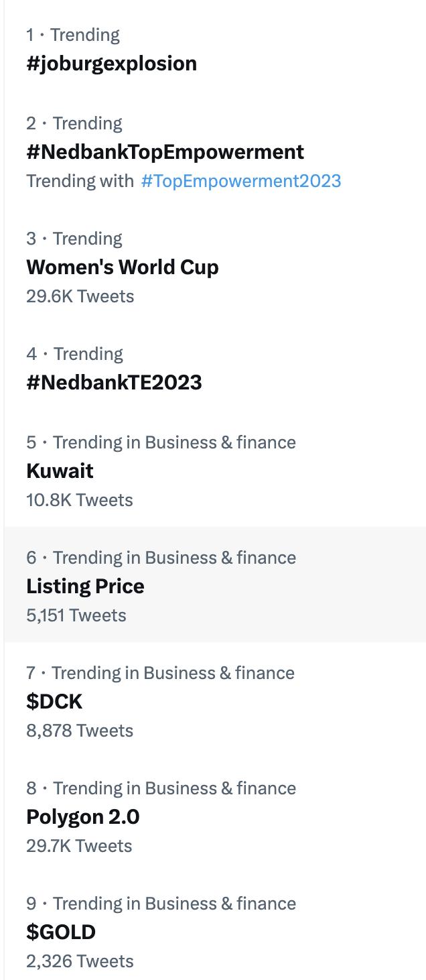Click the '5 · Trending in Business & finance' label

(x=161, y=442)
